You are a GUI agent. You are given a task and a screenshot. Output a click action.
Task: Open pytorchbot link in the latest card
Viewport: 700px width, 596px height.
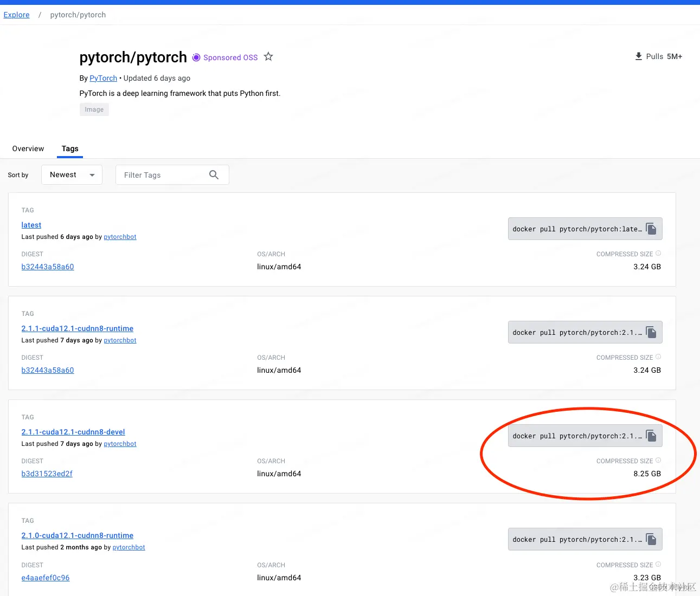tap(120, 237)
